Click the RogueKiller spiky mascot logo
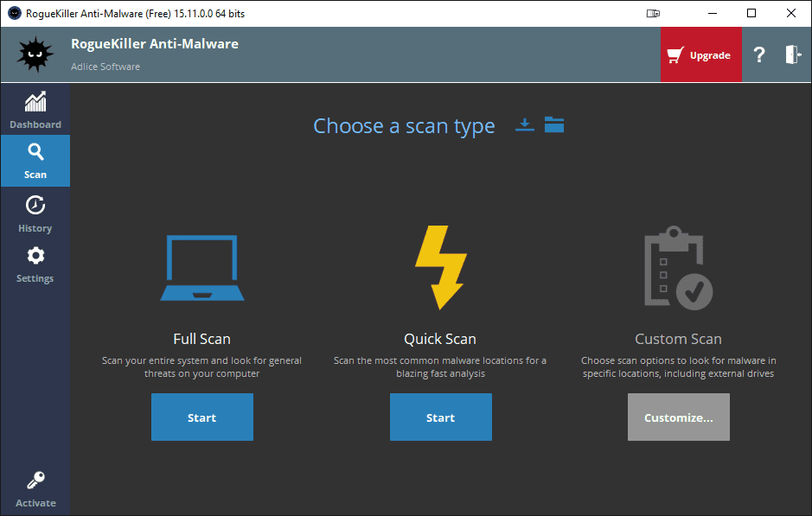 [35, 54]
